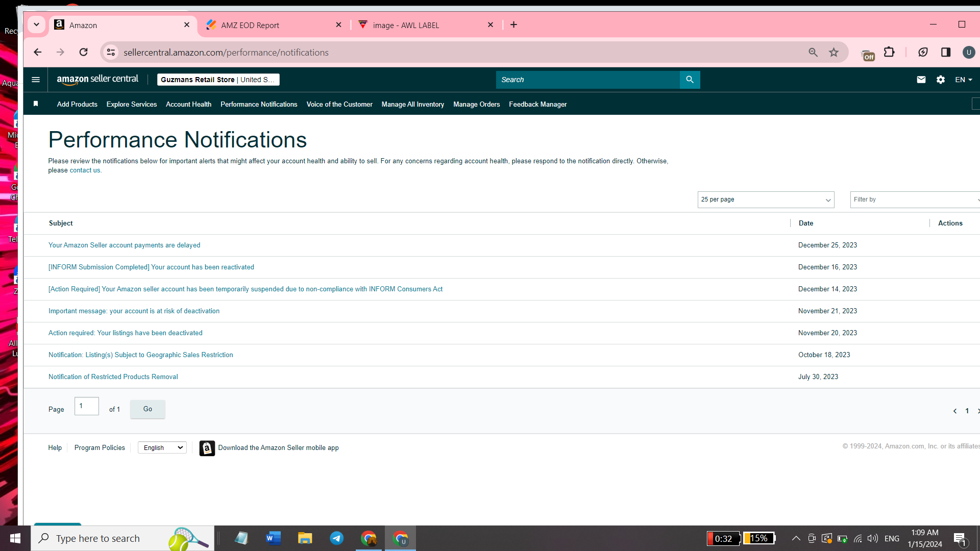Screen dimensions: 980x551
Task: Open the Filter by dropdown
Action: [915, 199]
